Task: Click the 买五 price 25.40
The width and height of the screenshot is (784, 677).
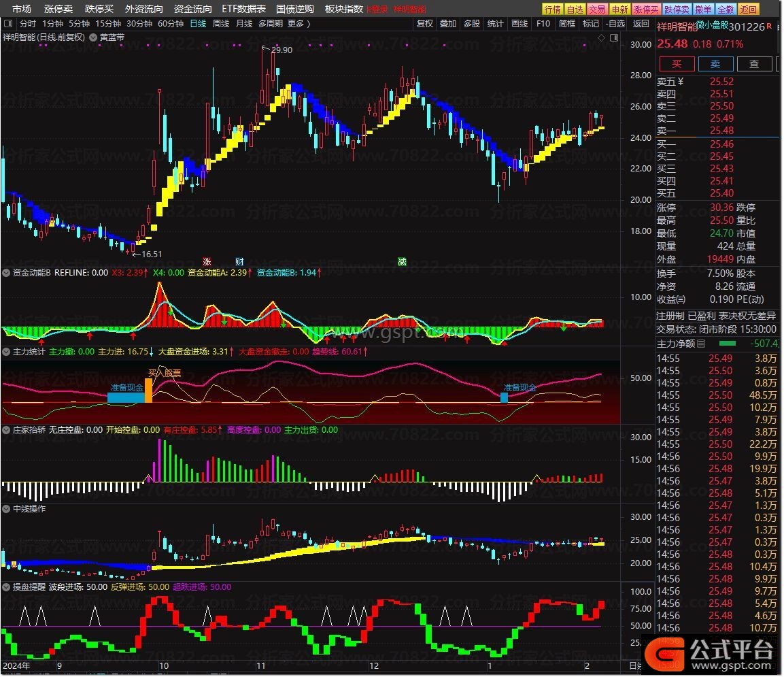Action: click(722, 193)
